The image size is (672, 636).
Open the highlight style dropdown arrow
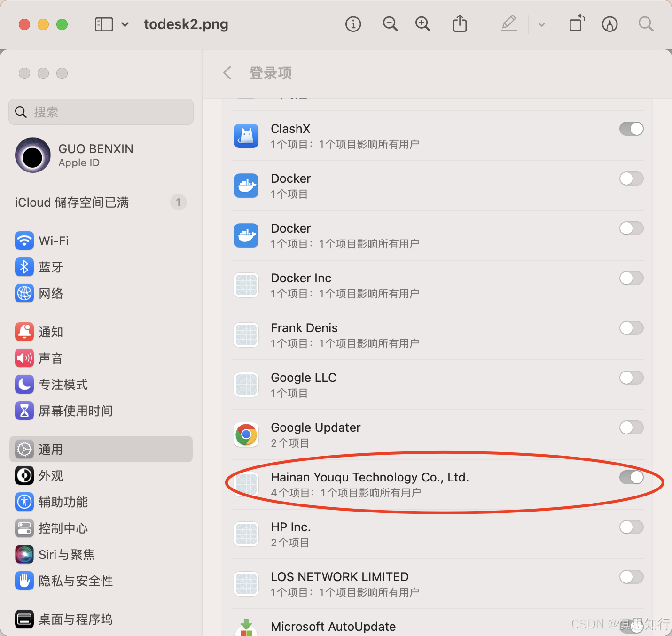click(542, 24)
